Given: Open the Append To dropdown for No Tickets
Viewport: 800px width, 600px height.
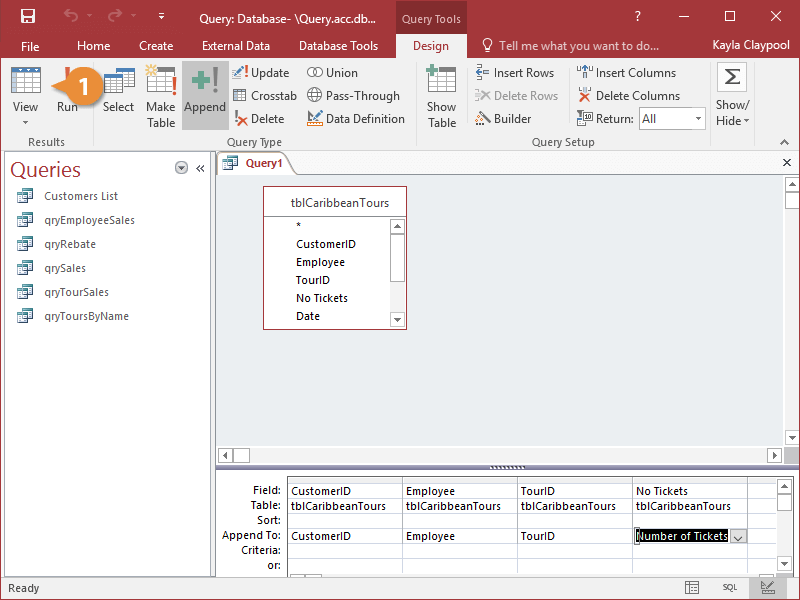Looking at the screenshot, I should pyautogui.click(x=738, y=536).
